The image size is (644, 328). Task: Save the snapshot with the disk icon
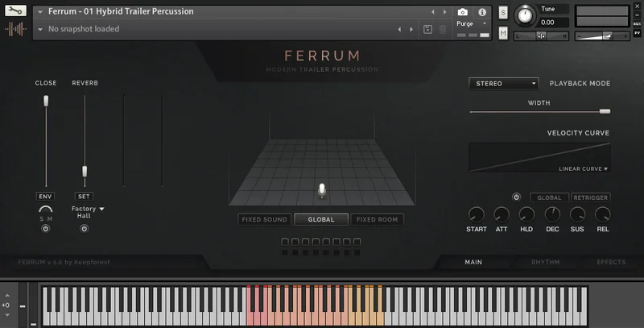tap(427, 29)
